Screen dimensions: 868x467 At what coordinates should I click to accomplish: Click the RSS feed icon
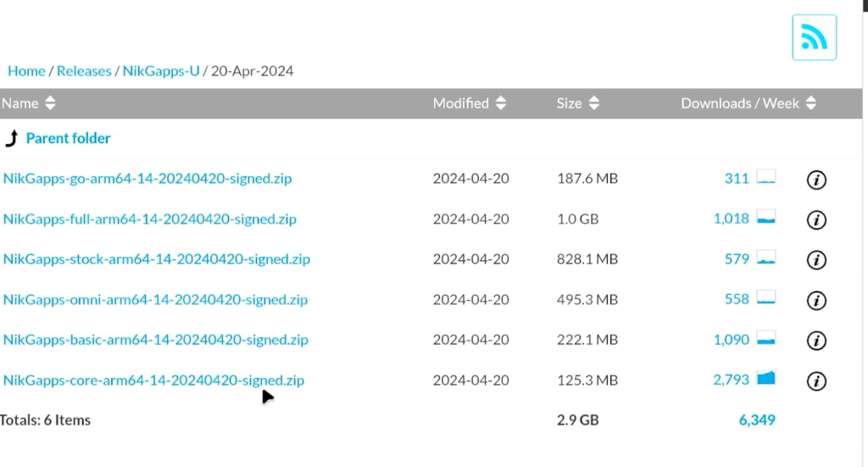pos(814,37)
